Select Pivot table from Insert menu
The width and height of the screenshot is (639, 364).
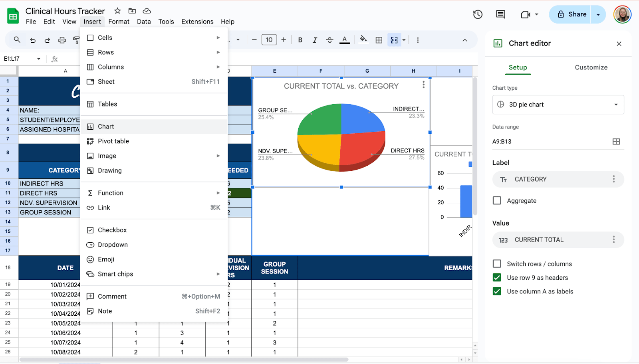[x=113, y=141]
